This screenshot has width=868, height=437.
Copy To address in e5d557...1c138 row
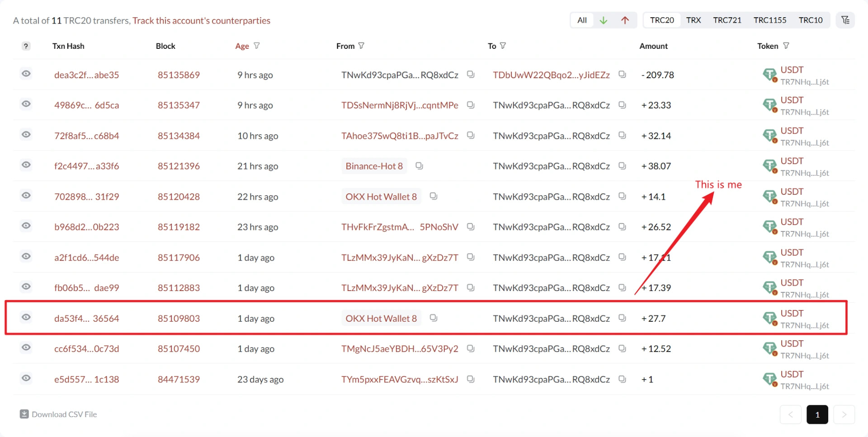[622, 379]
